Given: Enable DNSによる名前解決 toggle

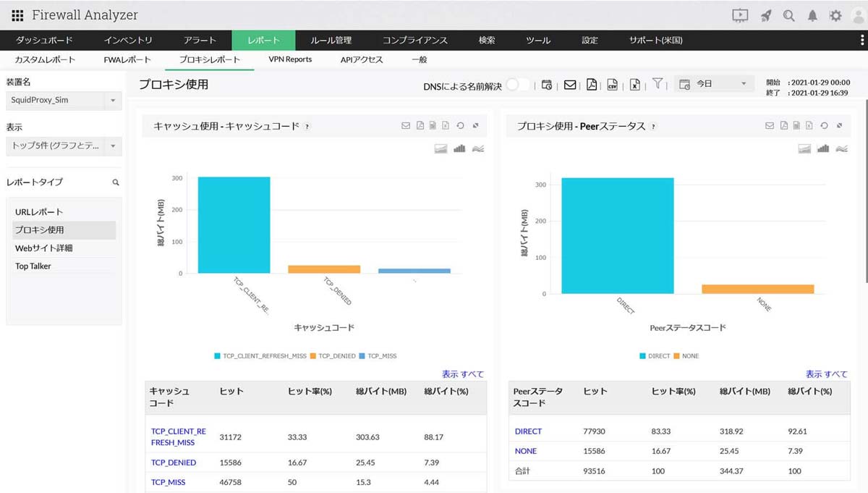Looking at the screenshot, I should [x=518, y=85].
